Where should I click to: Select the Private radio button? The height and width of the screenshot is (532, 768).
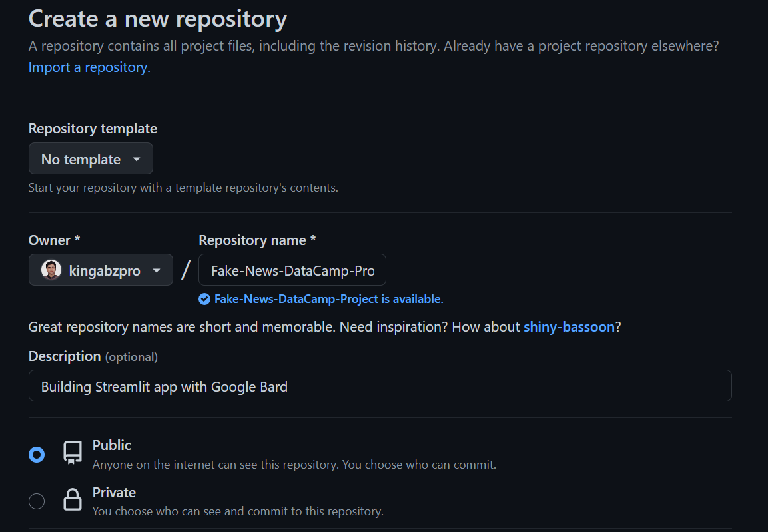pyautogui.click(x=37, y=501)
